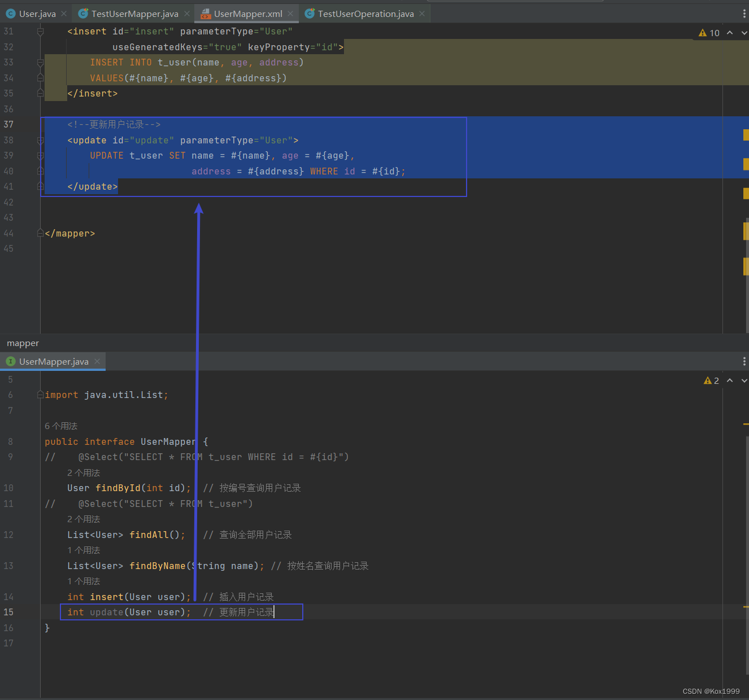Click the insert method name in UserMapper.java
Viewport: 749px width, 700px height.
pos(107,597)
